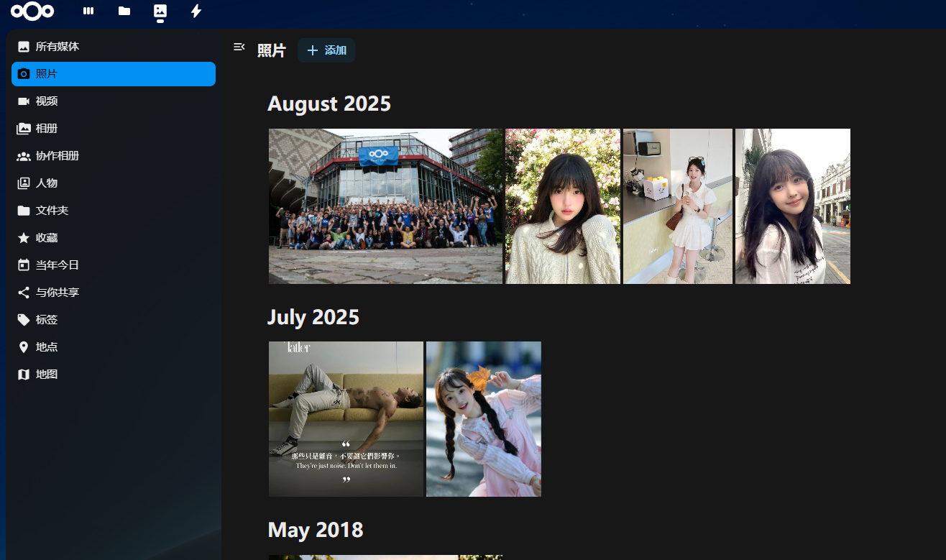Show 收藏 favorites

pyautogui.click(x=114, y=238)
